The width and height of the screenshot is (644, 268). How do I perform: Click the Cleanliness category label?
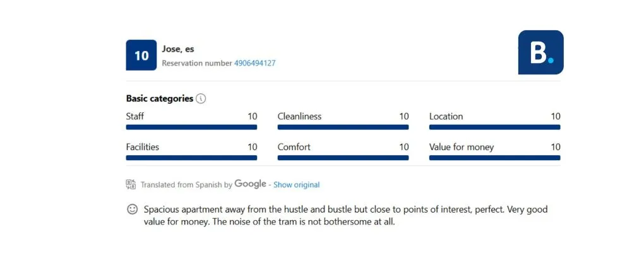299,117
